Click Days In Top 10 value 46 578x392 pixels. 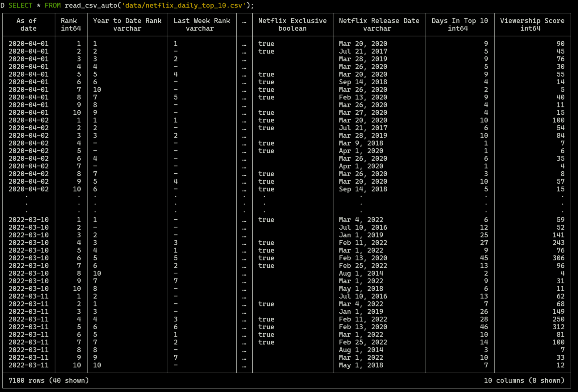[484, 327]
